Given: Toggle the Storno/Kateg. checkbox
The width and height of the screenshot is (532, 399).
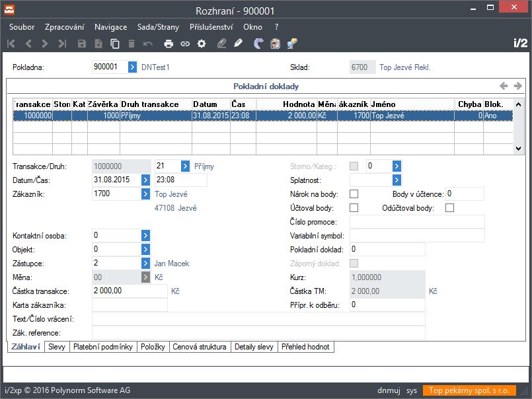Looking at the screenshot, I should pyautogui.click(x=354, y=166).
